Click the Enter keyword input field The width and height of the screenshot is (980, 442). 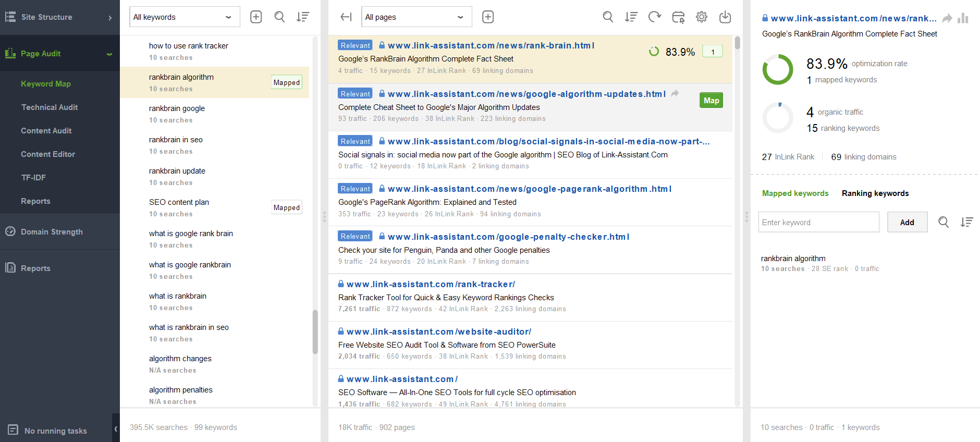point(818,222)
